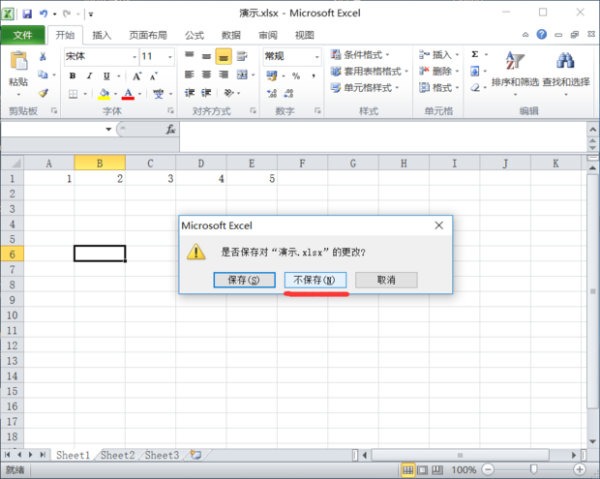
Task: Click the comma style icon
Action: [x=313, y=76]
